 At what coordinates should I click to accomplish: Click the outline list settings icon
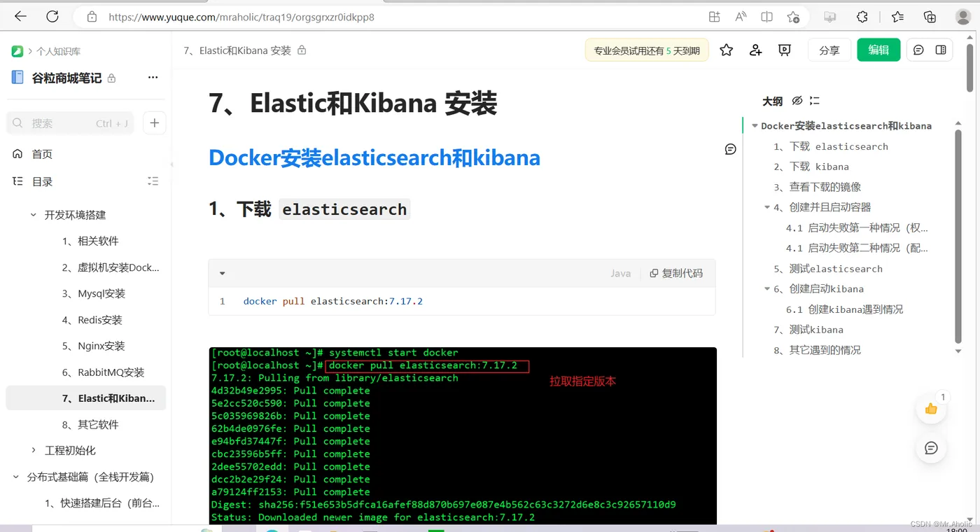814,101
